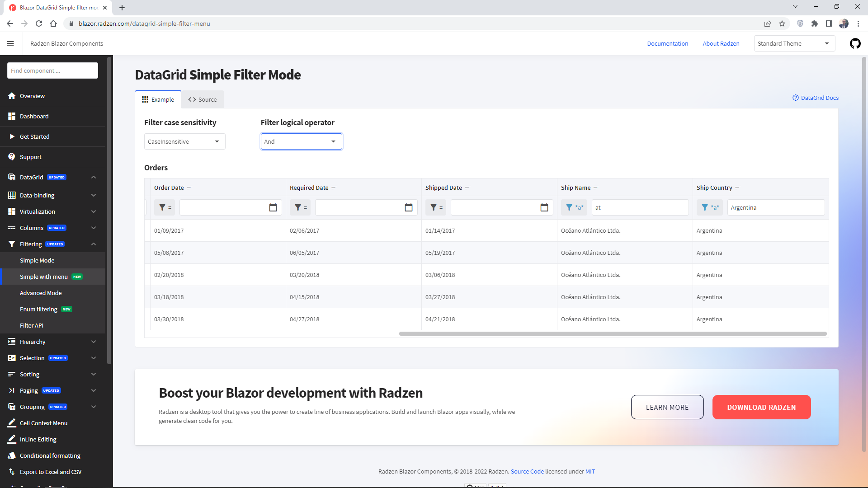Open Ship Name filter operator menu

point(574,207)
